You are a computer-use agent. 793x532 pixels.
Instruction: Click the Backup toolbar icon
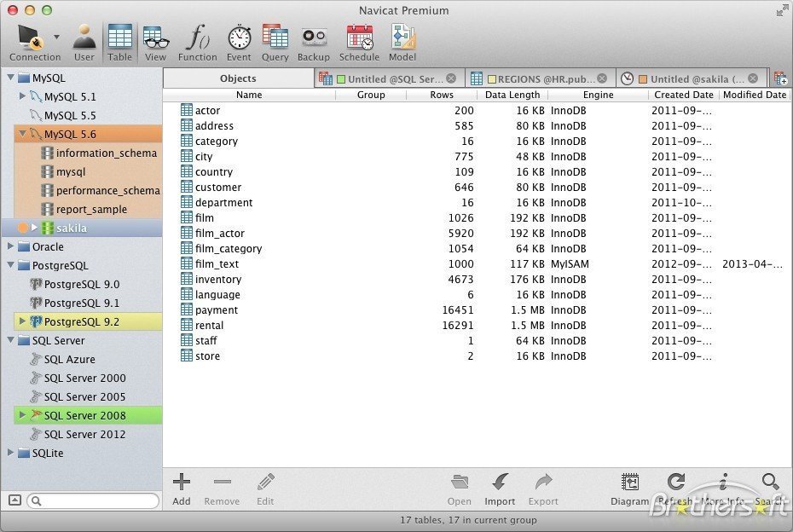pyautogui.click(x=313, y=38)
